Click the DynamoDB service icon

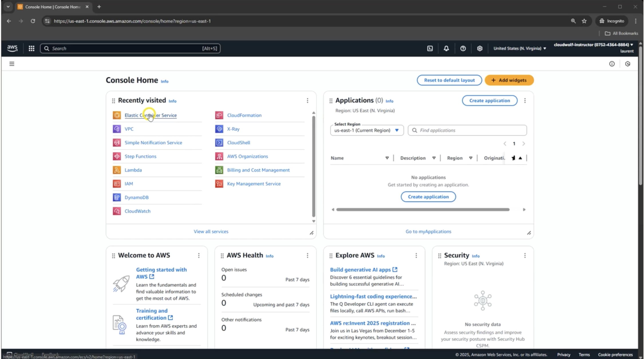(x=117, y=198)
